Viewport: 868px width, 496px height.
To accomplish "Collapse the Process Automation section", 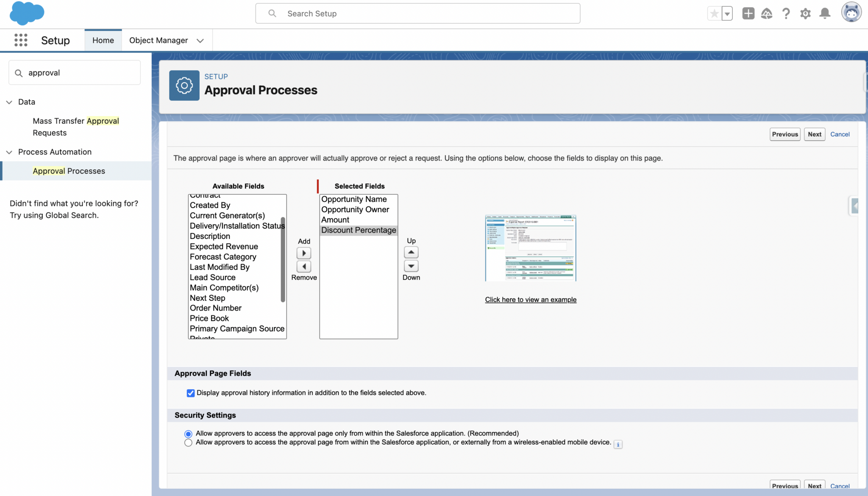I will [x=9, y=152].
